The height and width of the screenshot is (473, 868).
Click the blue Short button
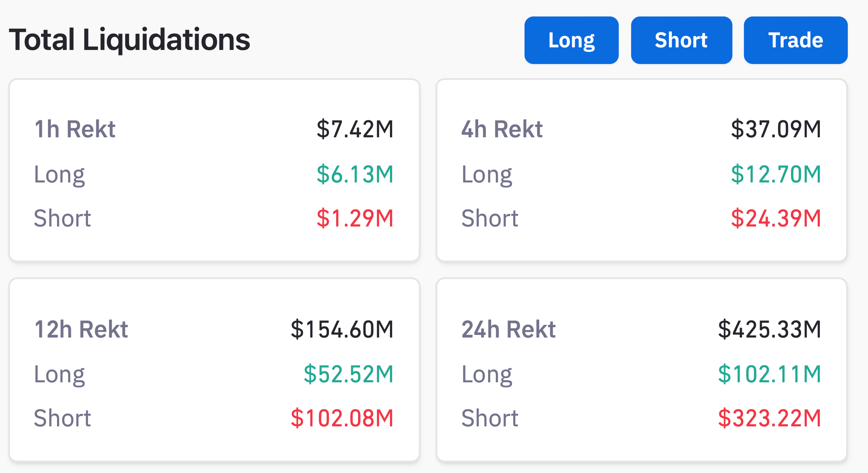point(681,40)
